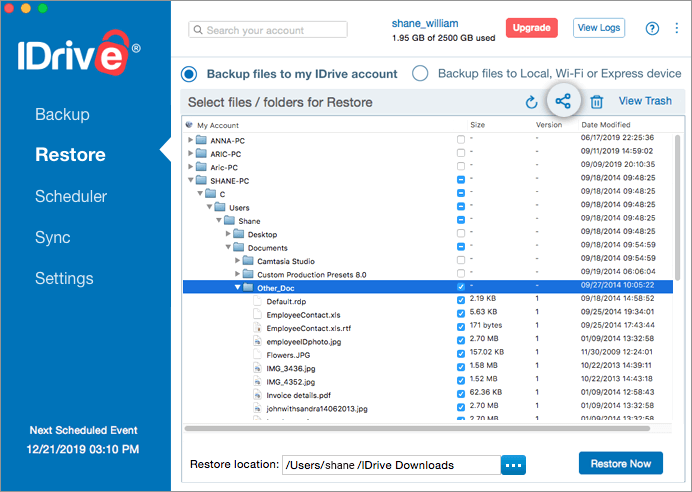Viewport: 692px width, 492px height.
Task: Open the three-dot more options menu
Action: pos(677,28)
